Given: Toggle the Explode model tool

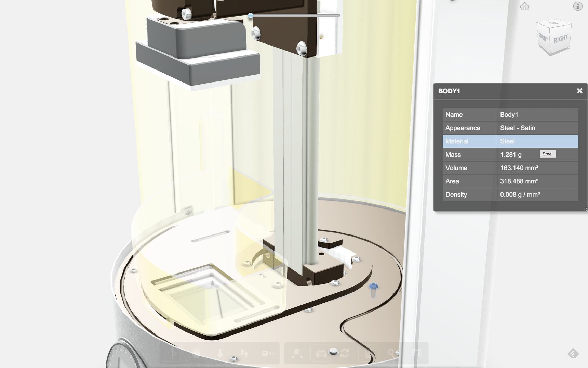Looking at the screenshot, I should click(x=321, y=353).
